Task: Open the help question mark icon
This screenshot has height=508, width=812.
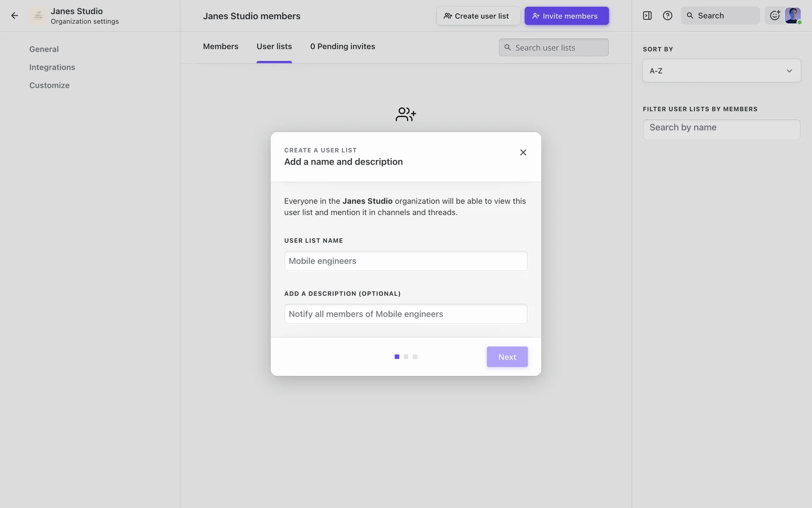Action: (x=667, y=16)
